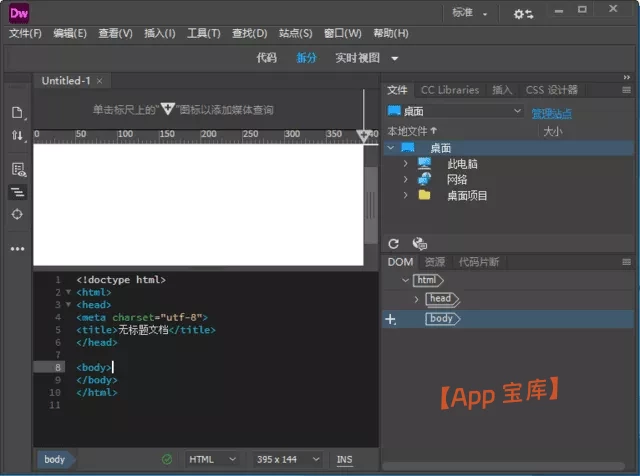The width and height of the screenshot is (640, 476).
Task: Open the 查找(D) menu
Action: (249, 33)
